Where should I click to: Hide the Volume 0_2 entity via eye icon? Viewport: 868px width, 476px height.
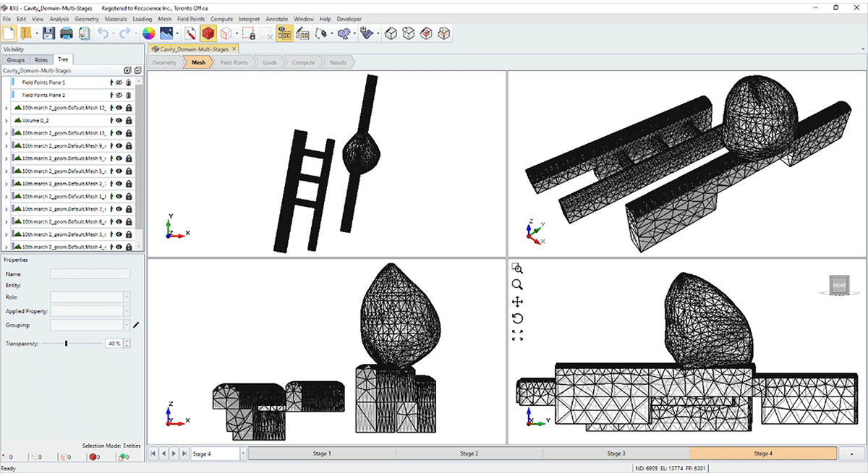[x=119, y=120]
